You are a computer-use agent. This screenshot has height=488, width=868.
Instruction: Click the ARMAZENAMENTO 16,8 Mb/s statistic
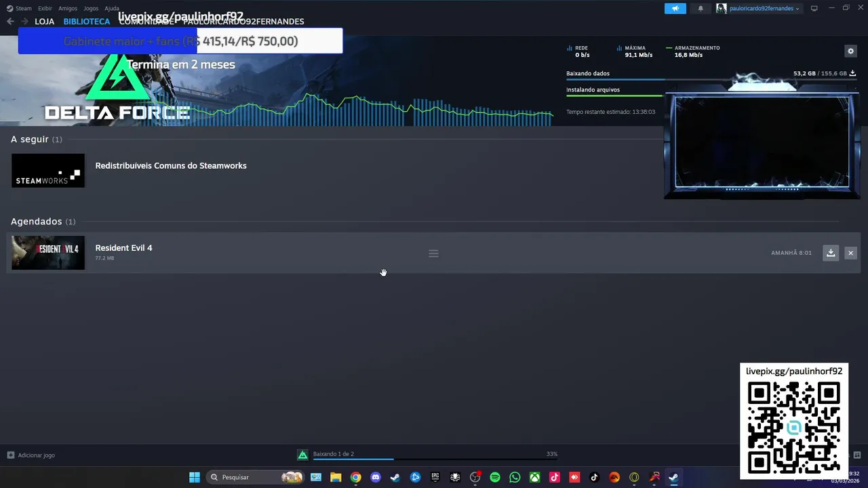pyautogui.click(x=693, y=52)
